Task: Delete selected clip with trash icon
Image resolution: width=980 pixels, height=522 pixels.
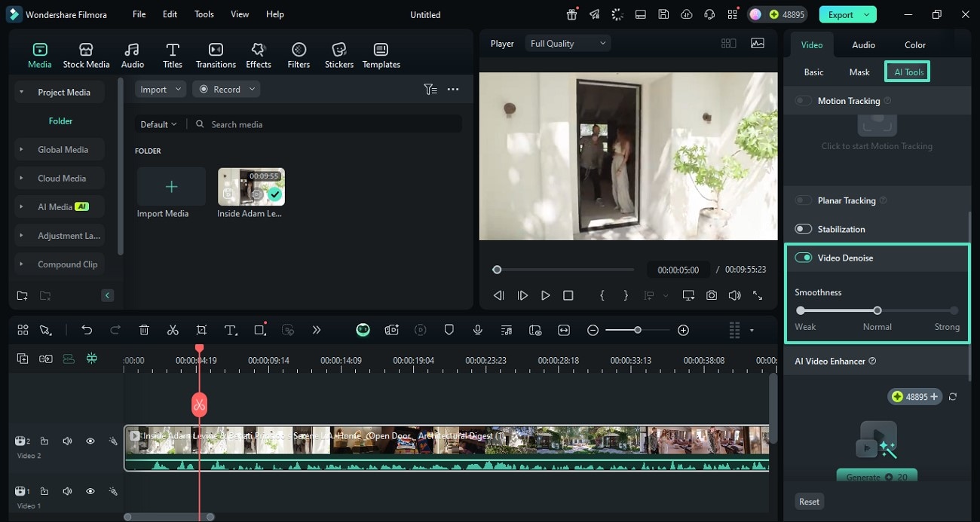Action: point(144,330)
